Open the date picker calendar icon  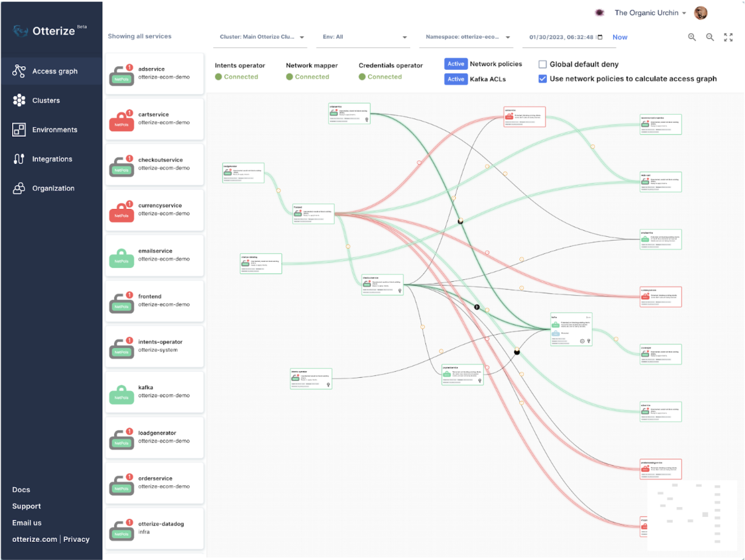[x=600, y=37]
